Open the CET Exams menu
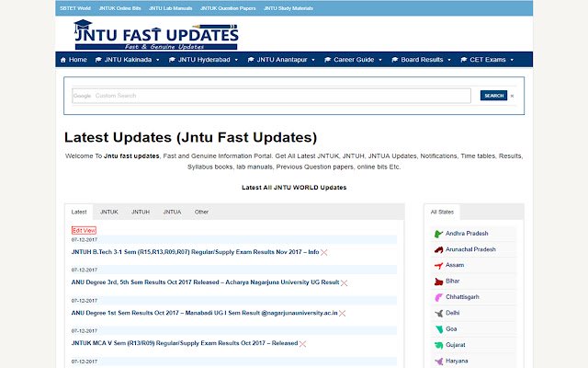The height and width of the screenshot is (368, 588). click(x=487, y=60)
